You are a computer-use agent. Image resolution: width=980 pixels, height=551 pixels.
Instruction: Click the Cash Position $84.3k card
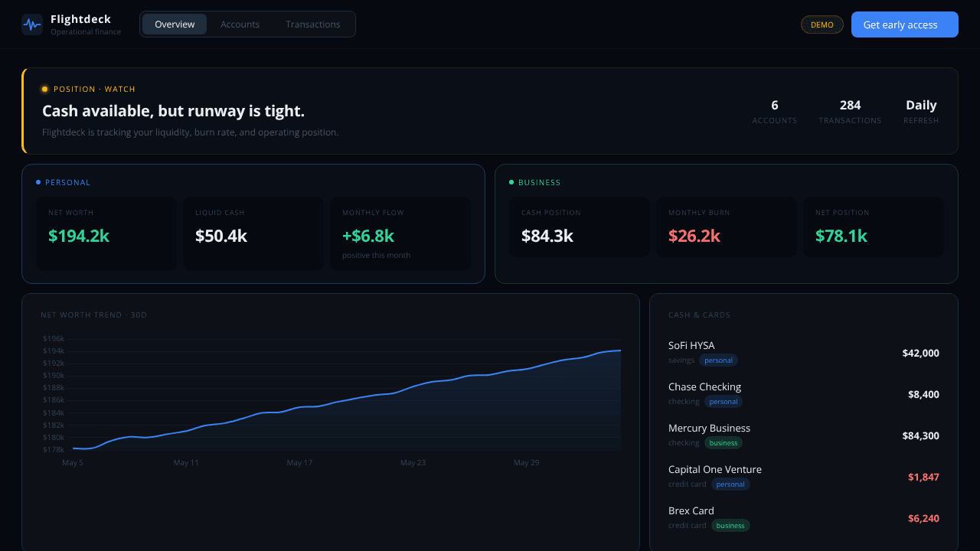(x=580, y=227)
